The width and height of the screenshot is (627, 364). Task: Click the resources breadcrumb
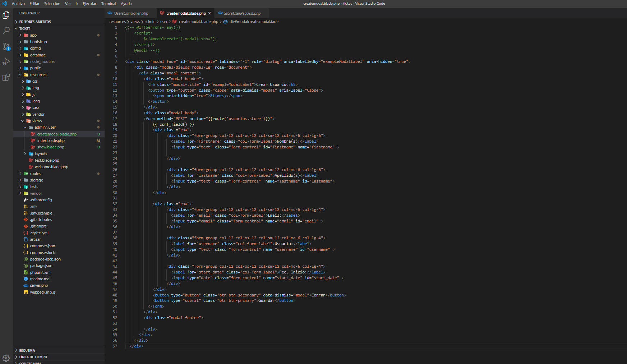tap(117, 22)
